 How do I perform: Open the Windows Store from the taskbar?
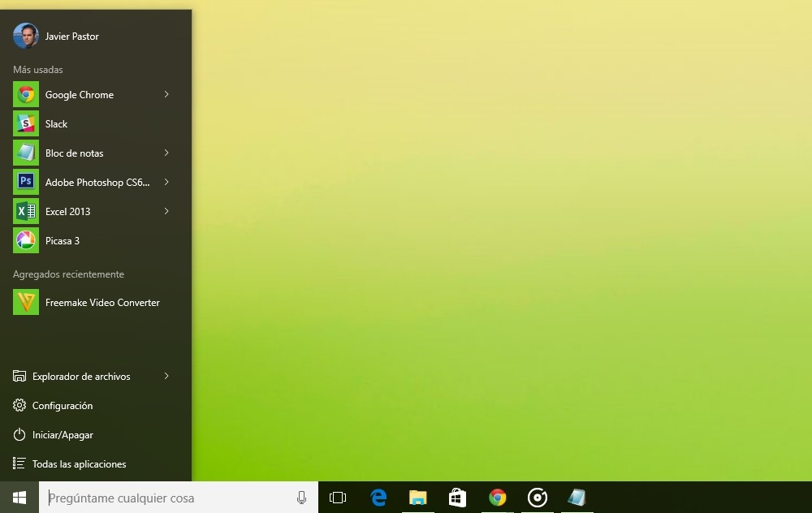(457, 498)
